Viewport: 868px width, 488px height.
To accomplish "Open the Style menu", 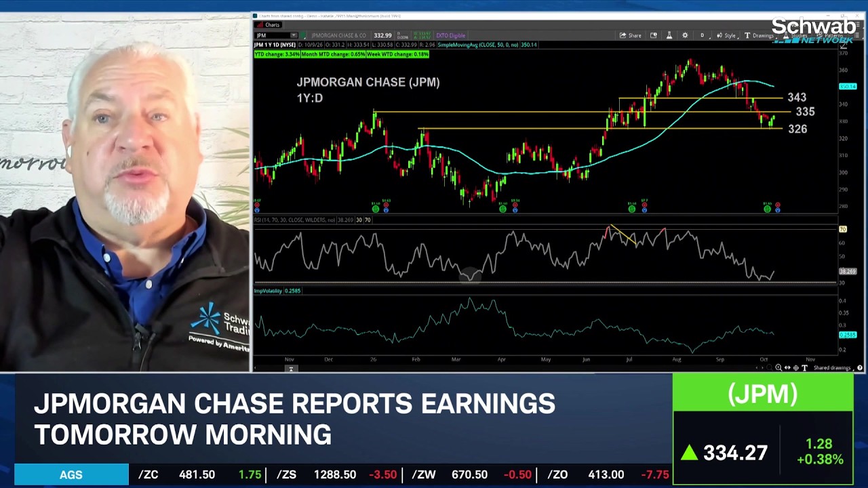I will (x=726, y=35).
